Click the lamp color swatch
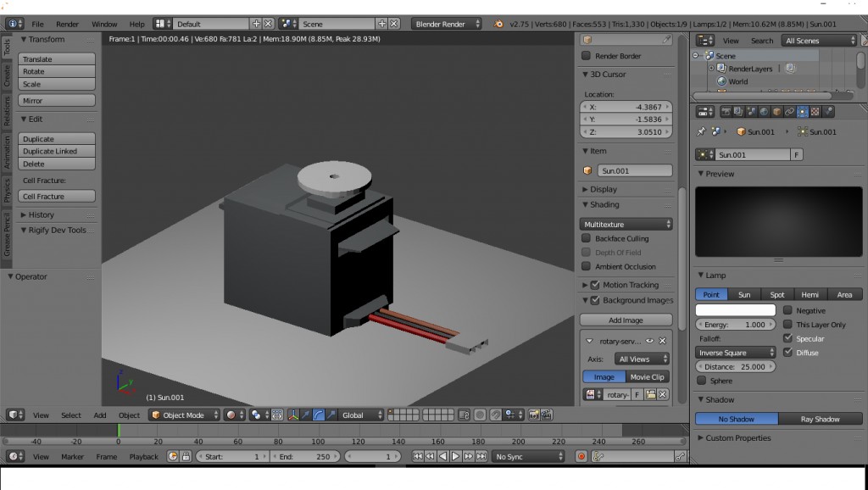Viewport: 868px width, 490px height. 734,310
